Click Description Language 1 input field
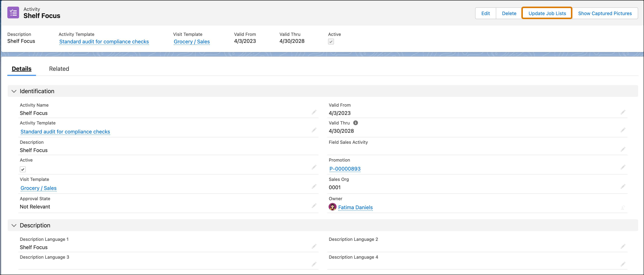This screenshot has width=644, height=275. [x=164, y=247]
